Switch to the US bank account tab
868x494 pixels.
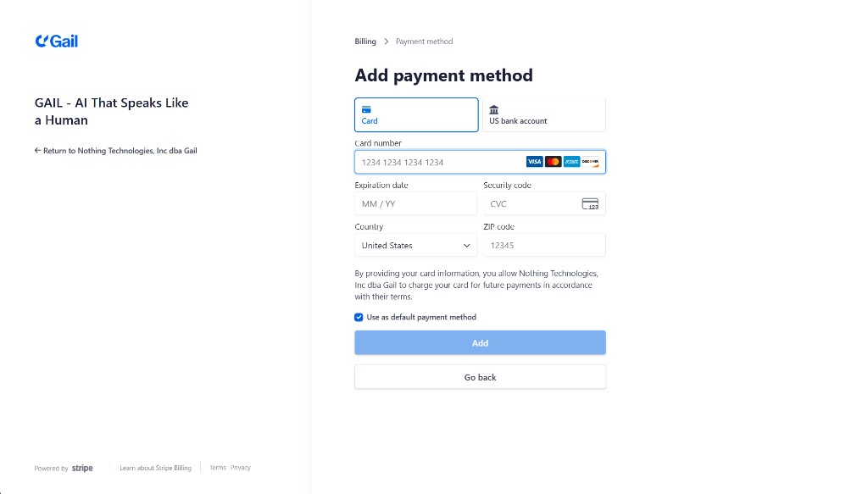(543, 114)
